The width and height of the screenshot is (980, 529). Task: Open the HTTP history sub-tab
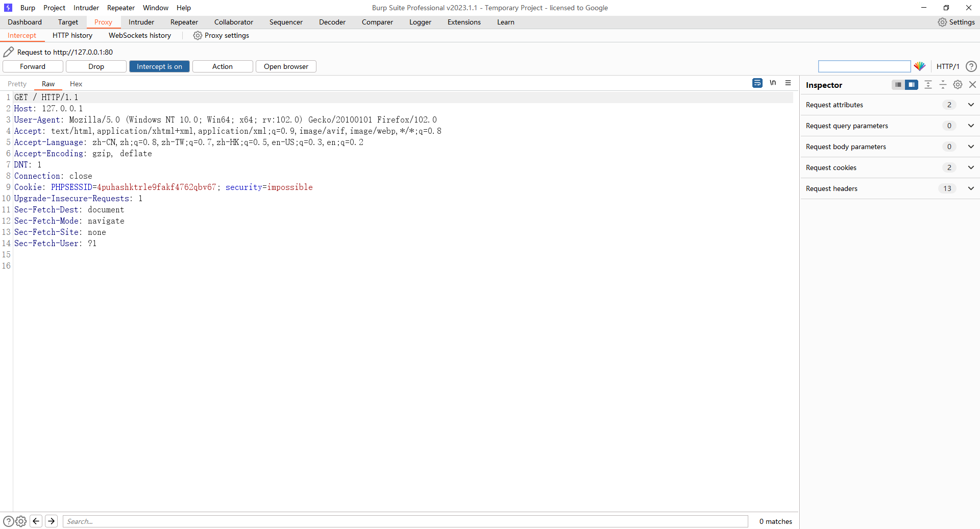[72, 35]
